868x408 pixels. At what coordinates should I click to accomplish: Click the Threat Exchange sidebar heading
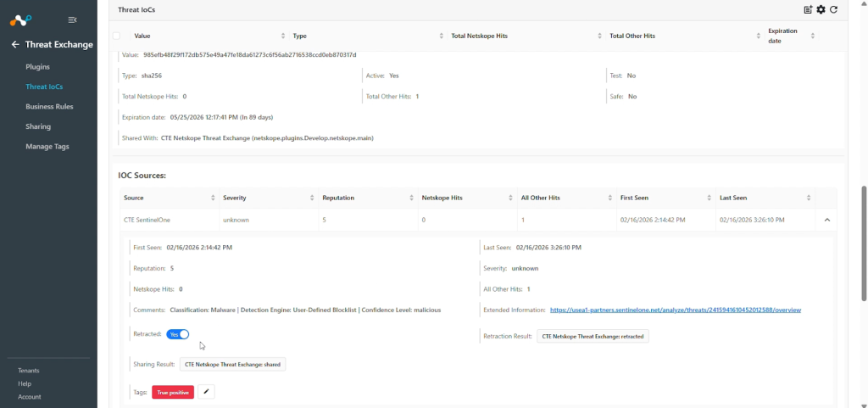59,45
